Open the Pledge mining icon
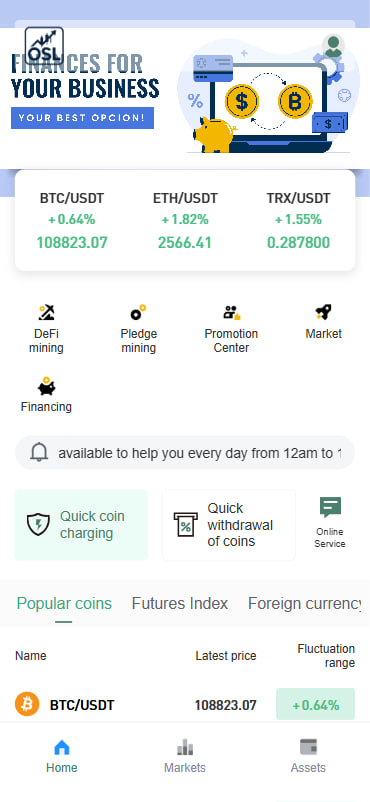Viewport: 370px width, 802px height. (138, 312)
